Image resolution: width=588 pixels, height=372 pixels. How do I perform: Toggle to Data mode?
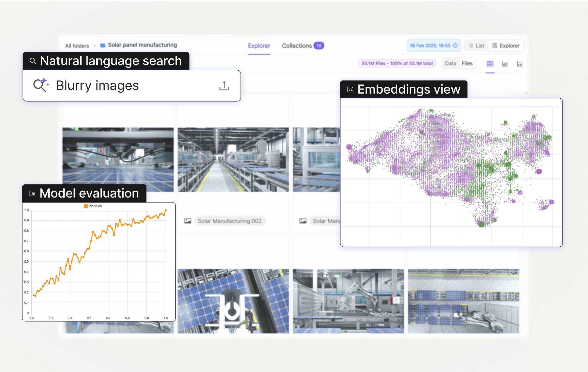[450, 64]
